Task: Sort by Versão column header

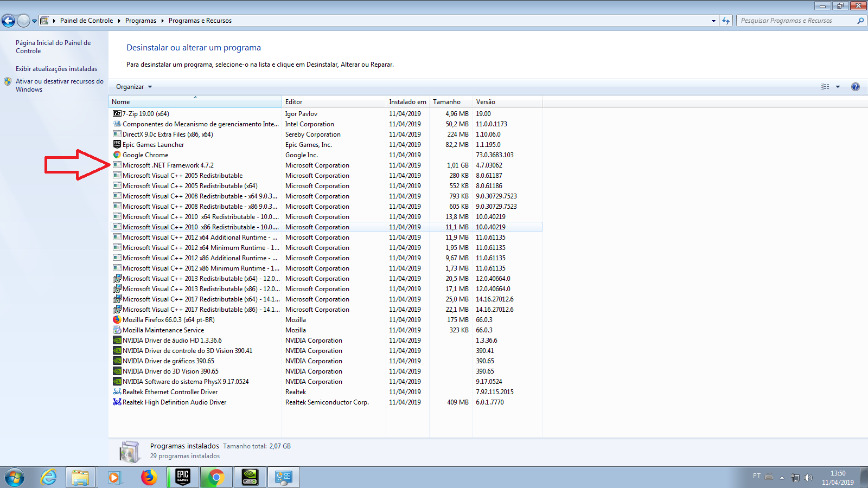Action: (x=507, y=102)
